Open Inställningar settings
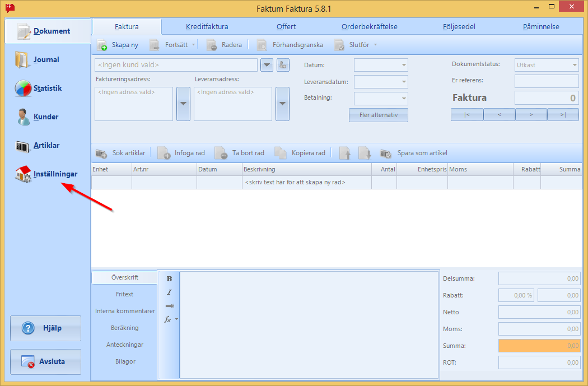The width and height of the screenshot is (588, 386). coord(46,174)
